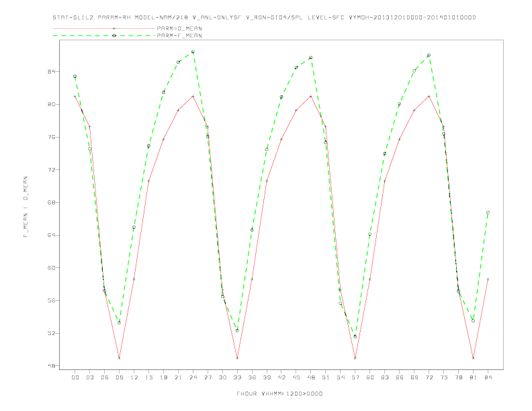
Task: Click O_MEAN plus marker at hour 84
Action: 488,279
